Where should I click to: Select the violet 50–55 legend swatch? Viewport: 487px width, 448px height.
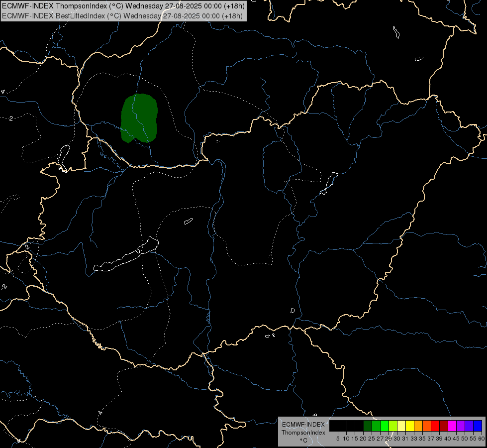pyautogui.click(x=469, y=426)
